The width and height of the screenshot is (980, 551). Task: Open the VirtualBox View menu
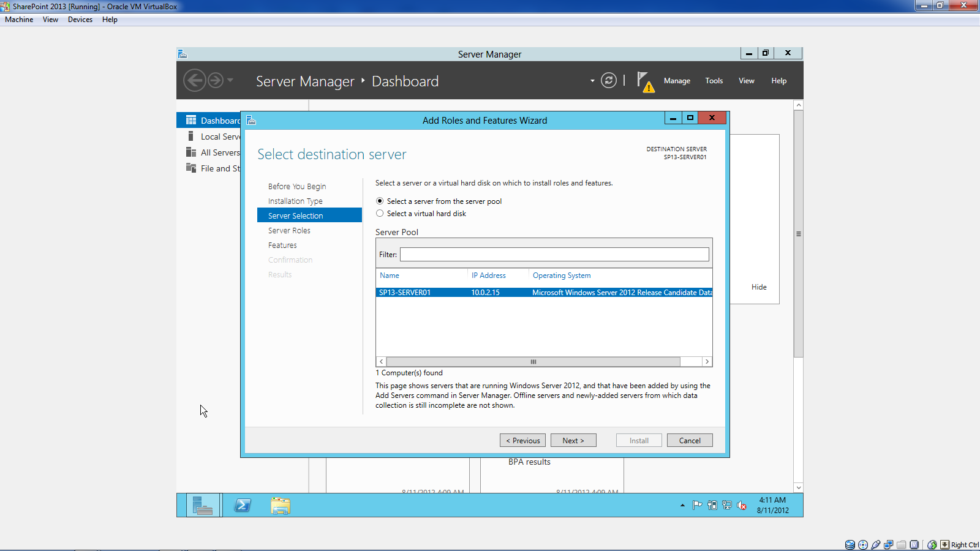point(50,20)
